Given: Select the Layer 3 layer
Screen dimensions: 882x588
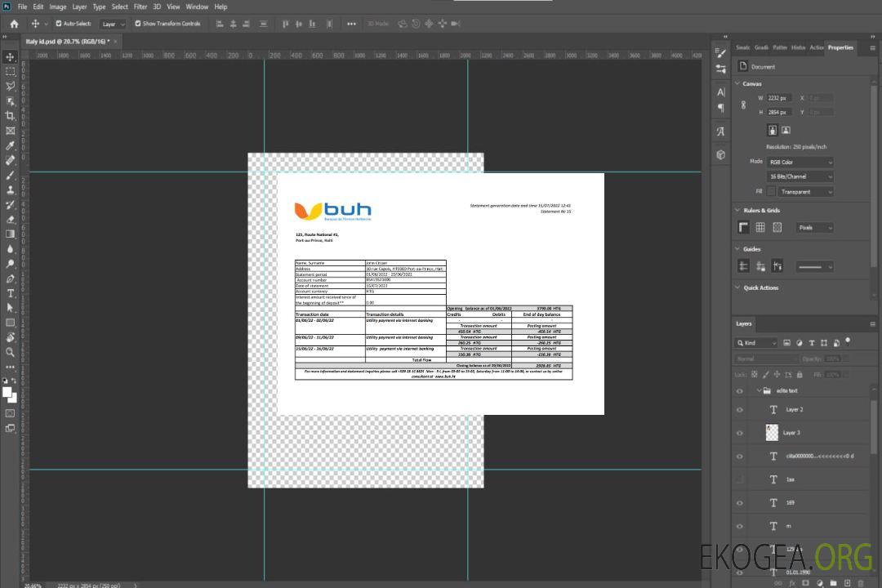Looking at the screenshot, I should (x=792, y=433).
